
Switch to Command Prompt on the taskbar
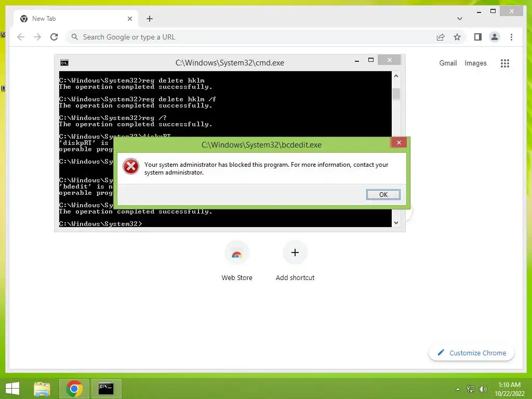[106, 389]
